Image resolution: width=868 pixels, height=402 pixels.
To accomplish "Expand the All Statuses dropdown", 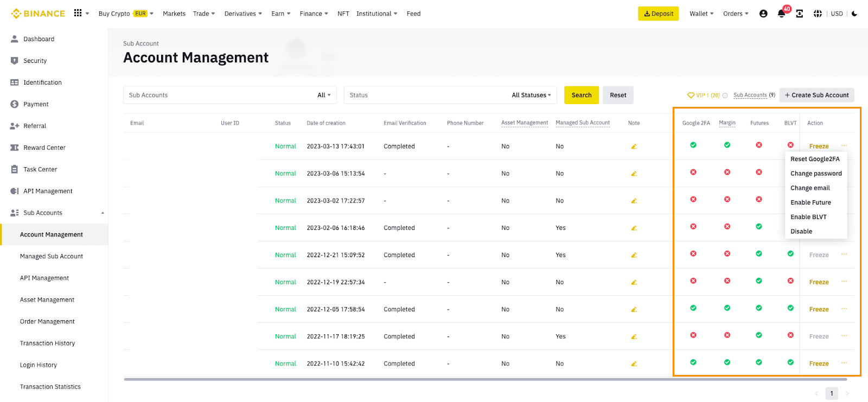I will [531, 95].
